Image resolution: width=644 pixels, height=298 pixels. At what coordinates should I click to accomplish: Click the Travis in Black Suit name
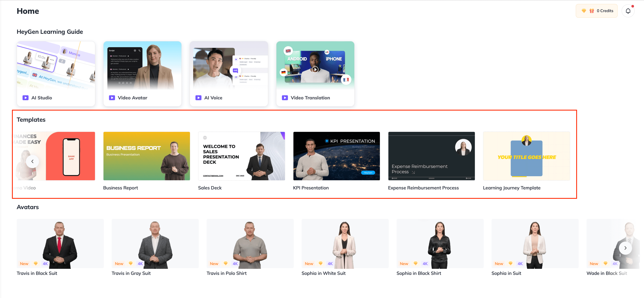(37, 273)
